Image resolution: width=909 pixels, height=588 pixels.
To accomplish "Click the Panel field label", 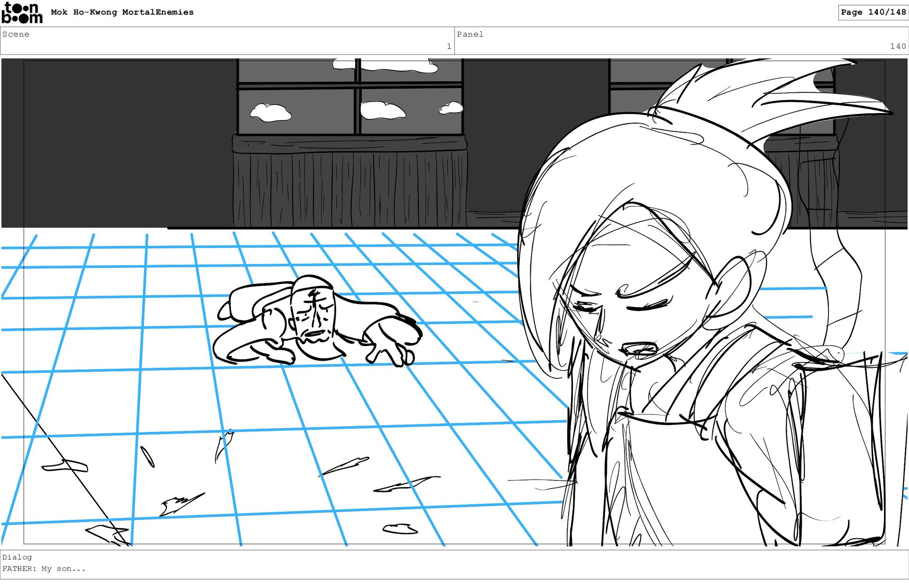I will click(470, 35).
